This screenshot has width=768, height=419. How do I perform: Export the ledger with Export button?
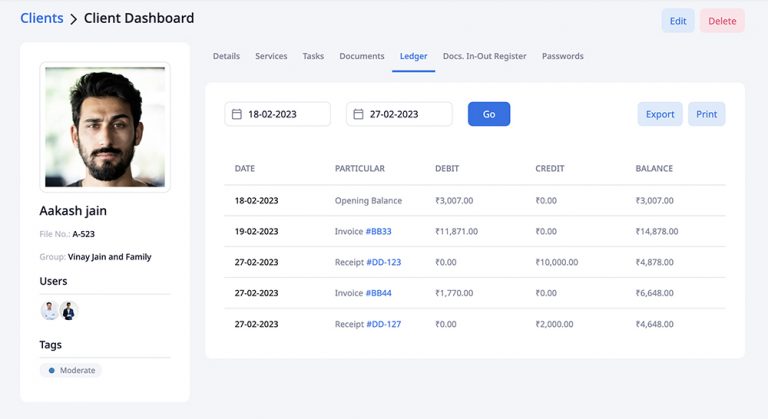click(660, 115)
